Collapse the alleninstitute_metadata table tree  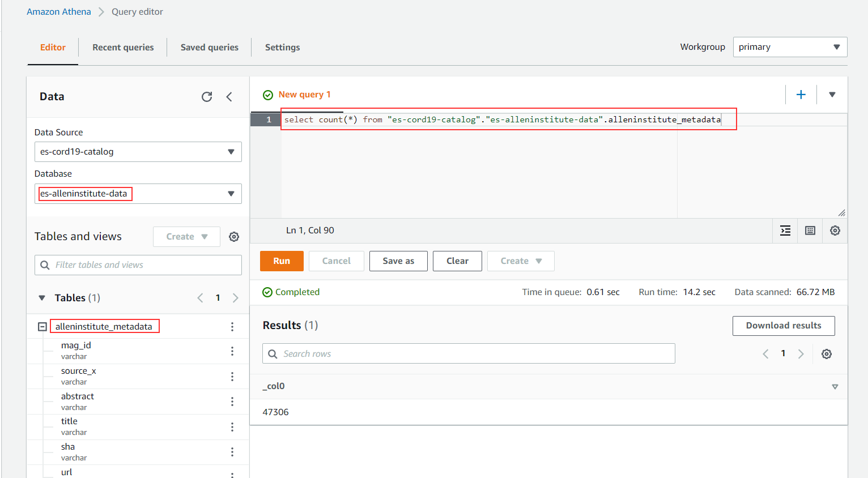pos(42,327)
